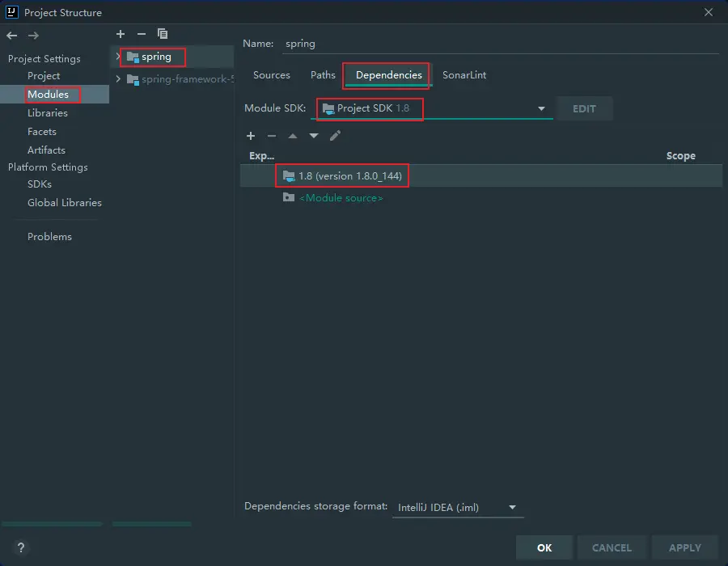This screenshot has height=566, width=728.
Task: Copy the selected module icon
Action: coord(163,34)
